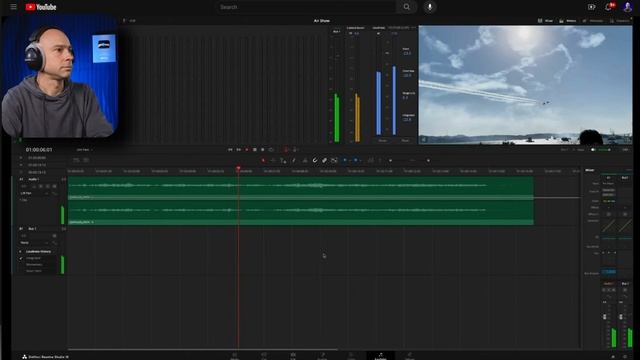640x360 pixels.
Task: Move the mixer Audio 1 channel fader
Action: pyautogui.click(x=604, y=317)
